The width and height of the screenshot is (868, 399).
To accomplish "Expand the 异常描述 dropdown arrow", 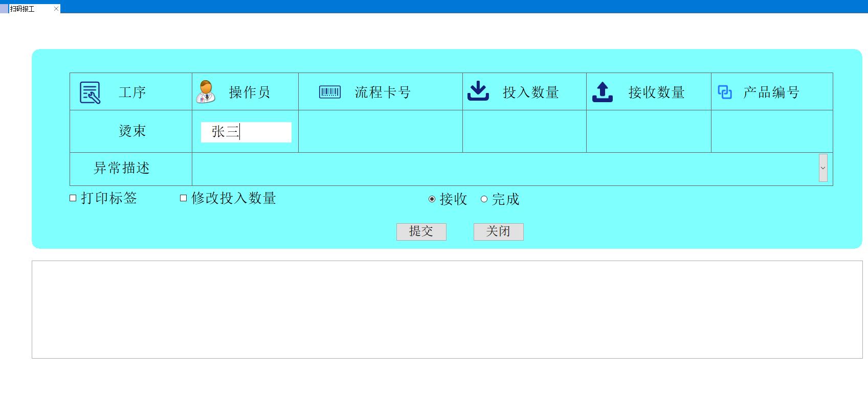I will (823, 168).
